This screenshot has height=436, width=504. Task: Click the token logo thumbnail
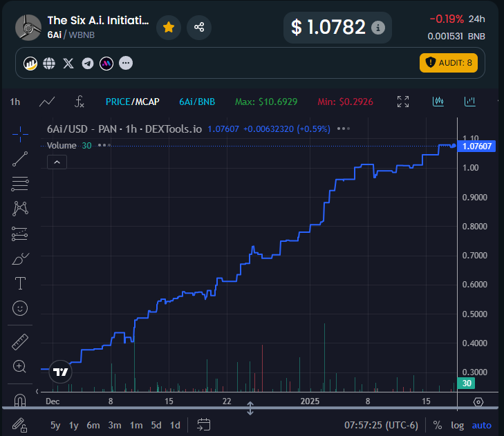[28, 28]
